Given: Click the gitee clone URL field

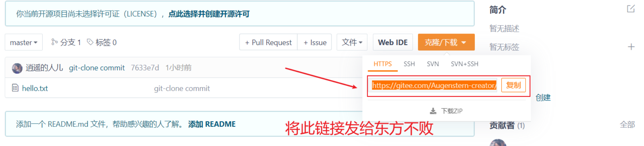Looking at the screenshot, I should (434, 85).
